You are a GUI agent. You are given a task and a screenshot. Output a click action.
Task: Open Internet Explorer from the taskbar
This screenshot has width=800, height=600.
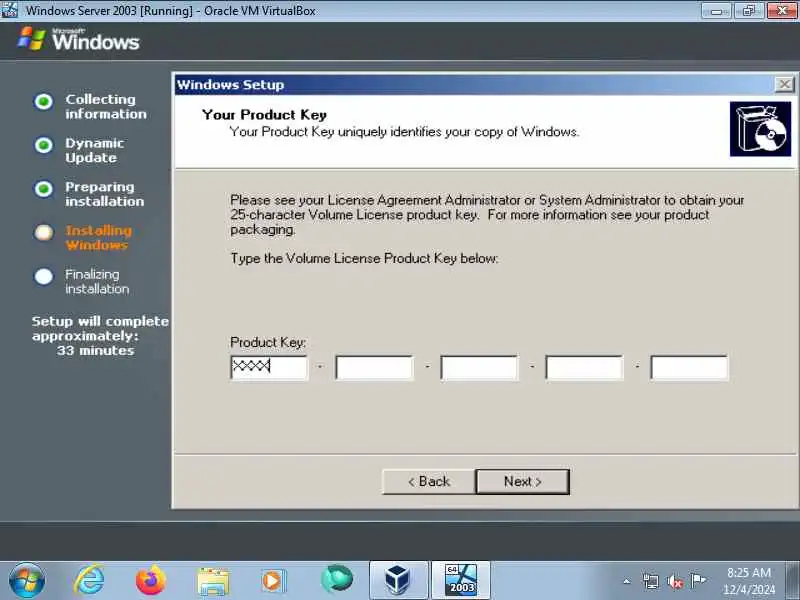(x=89, y=581)
